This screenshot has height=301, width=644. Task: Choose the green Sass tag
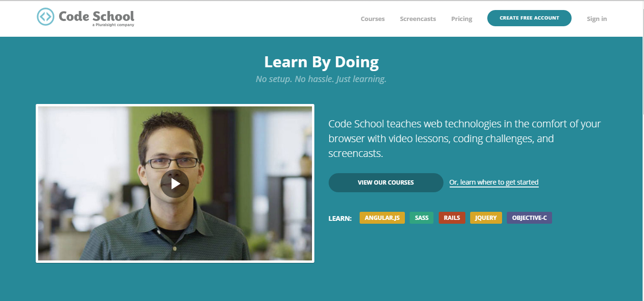(422, 218)
